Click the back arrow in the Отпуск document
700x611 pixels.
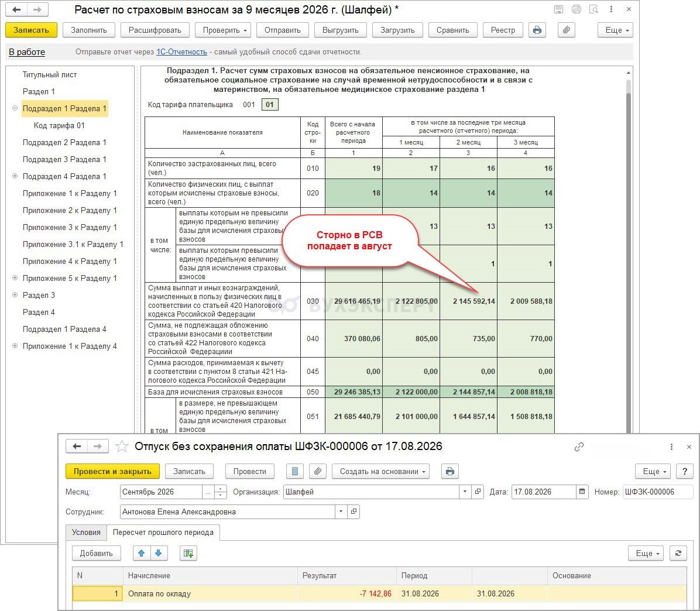pyautogui.click(x=76, y=447)
